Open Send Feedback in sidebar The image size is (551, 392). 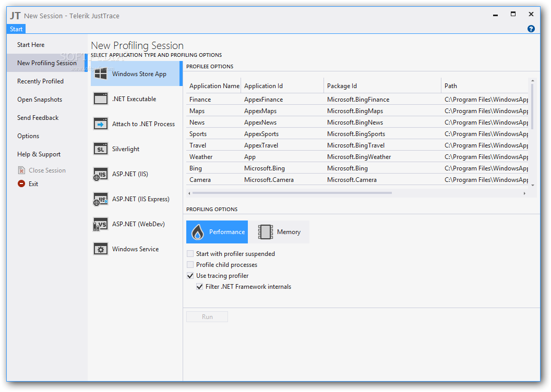[38, 118]
